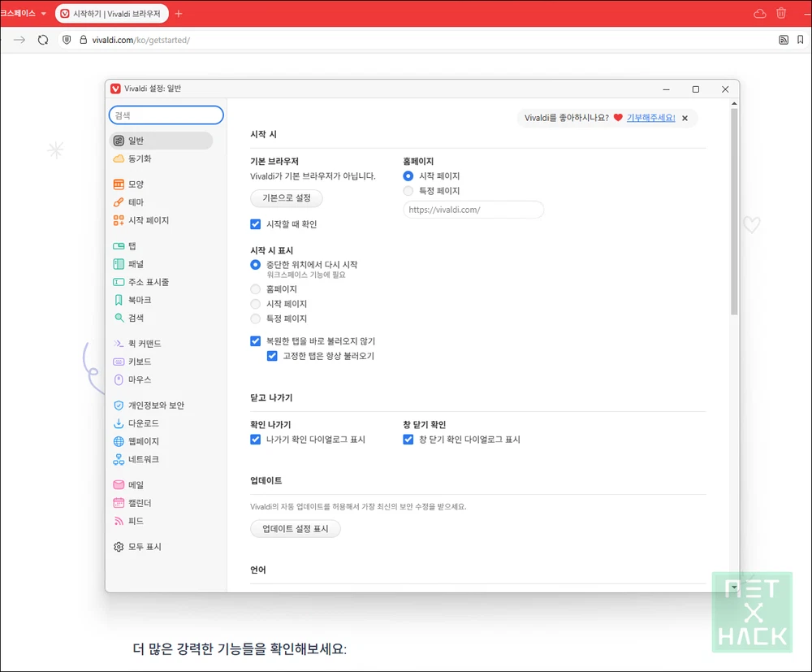Select homepage option 시작 페이지 radio
The image size is (812, 672).
coord(408,176)
